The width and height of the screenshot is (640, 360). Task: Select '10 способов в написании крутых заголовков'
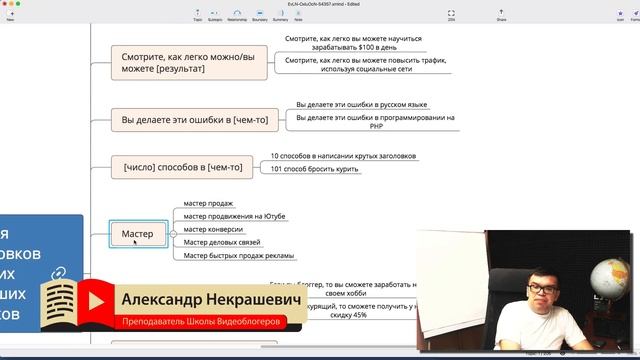click(x=343, y=156)
